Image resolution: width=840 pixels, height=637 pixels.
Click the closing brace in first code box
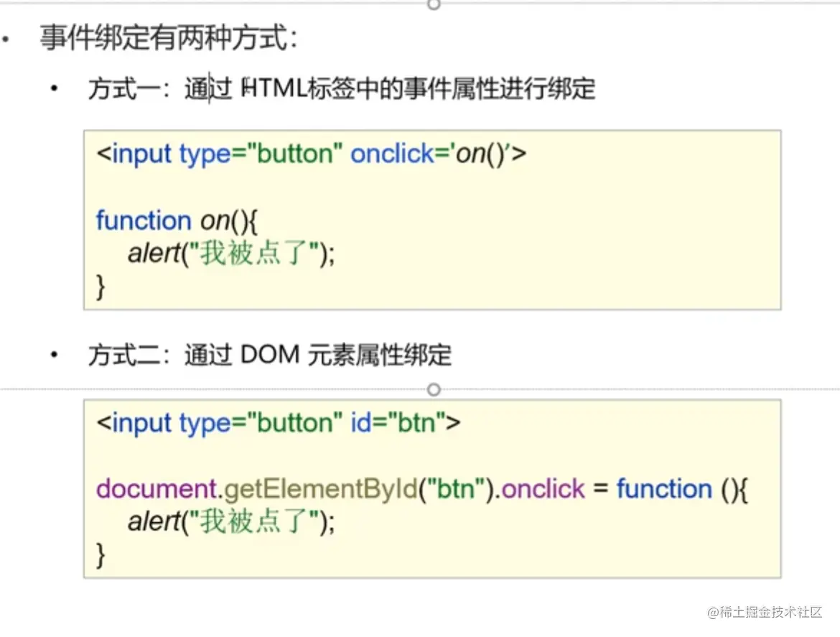pyautogui.click(x=101, y=287)
